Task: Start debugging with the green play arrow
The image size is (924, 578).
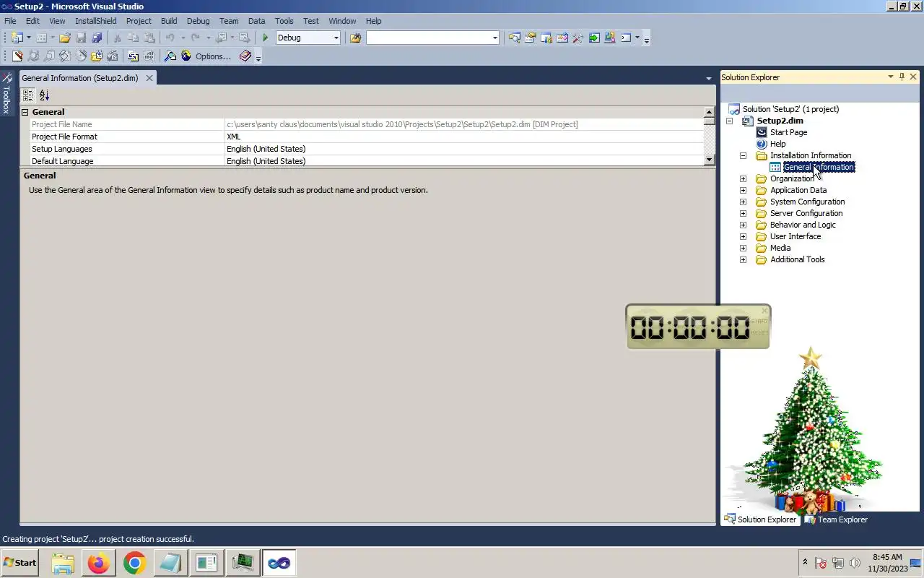Action: point(265,38)
